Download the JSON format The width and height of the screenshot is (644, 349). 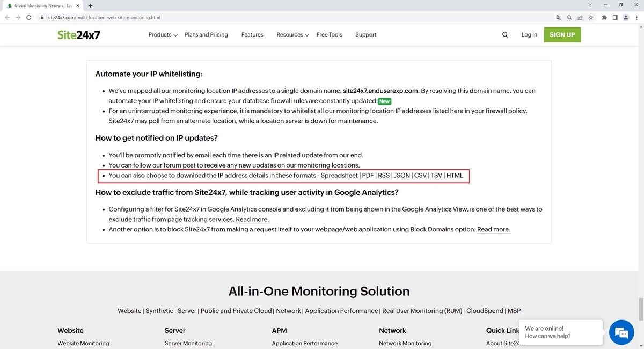pos(402,176)
